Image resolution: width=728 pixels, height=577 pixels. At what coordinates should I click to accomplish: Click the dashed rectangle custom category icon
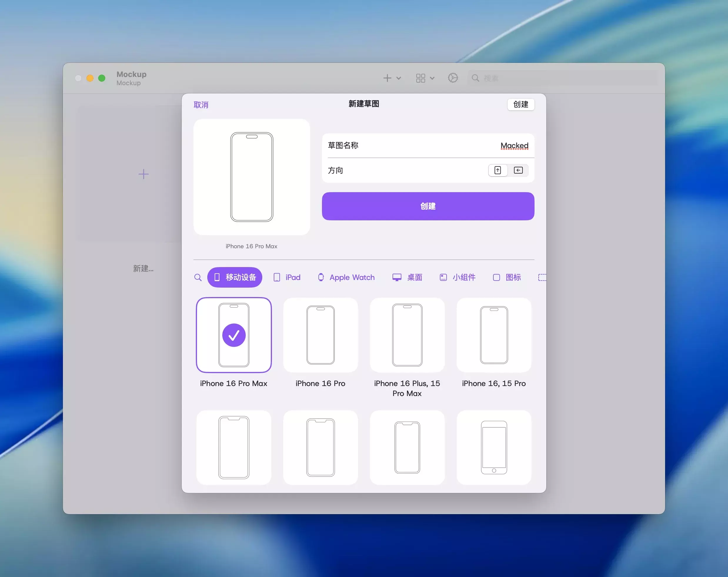[x=542, y=277]
